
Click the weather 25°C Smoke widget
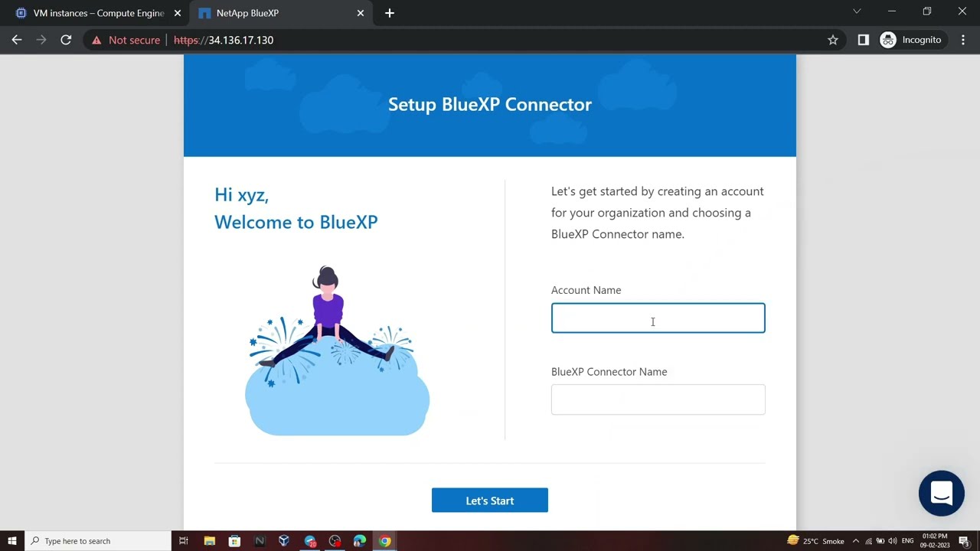tap(815, 541)
